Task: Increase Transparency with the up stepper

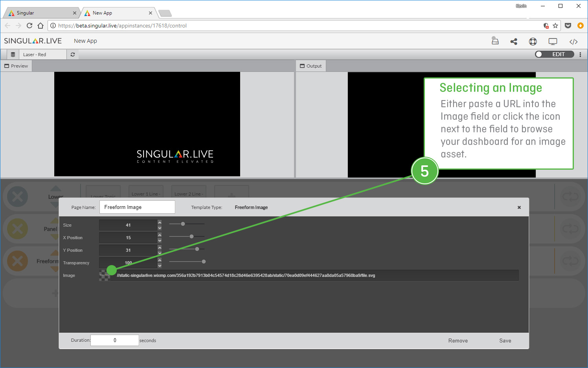Action: coord(160,260)
